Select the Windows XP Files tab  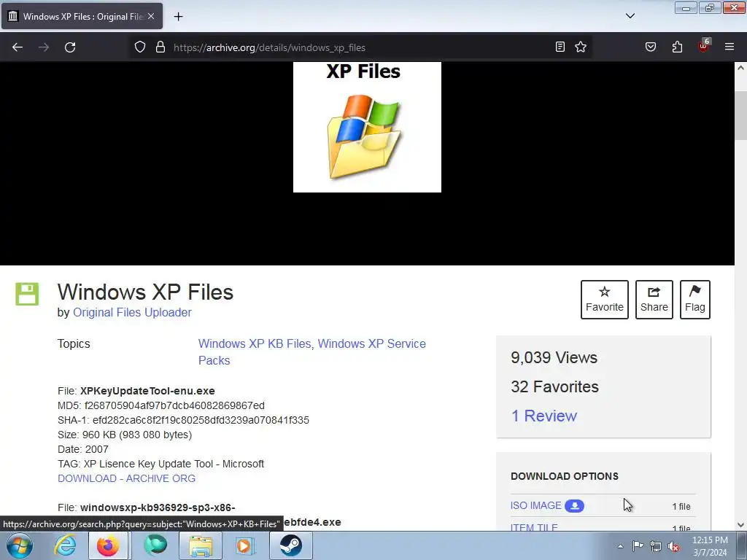(82, 16)
